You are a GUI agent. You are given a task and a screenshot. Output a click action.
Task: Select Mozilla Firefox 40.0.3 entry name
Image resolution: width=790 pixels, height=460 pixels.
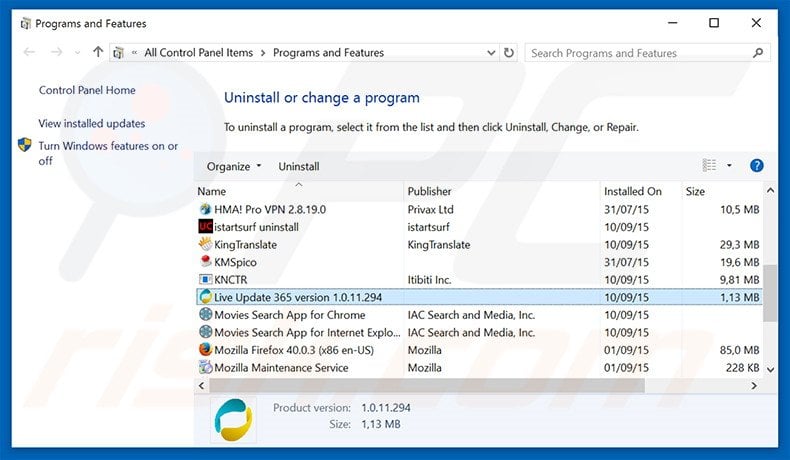(x=294, y=350)
